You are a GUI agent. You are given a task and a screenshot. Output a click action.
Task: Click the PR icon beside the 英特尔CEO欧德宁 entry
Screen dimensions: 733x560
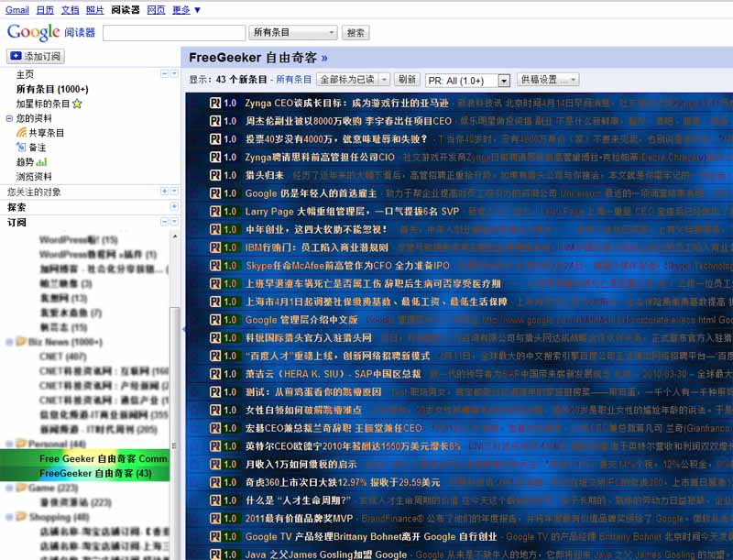[215, 446]
